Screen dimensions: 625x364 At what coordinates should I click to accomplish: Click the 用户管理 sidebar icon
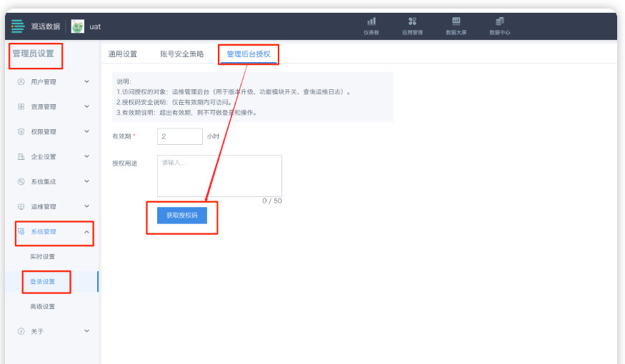click(x=21, y=82)
